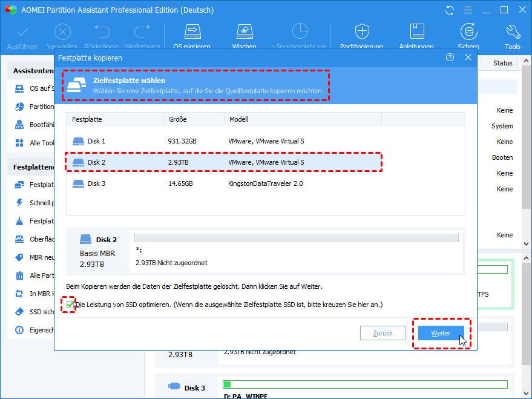Image resolution: width=532 pixels, height=399 pixels.
Task: Click the MBR neu erstellen sidebar icon
Action: point(19,257)
